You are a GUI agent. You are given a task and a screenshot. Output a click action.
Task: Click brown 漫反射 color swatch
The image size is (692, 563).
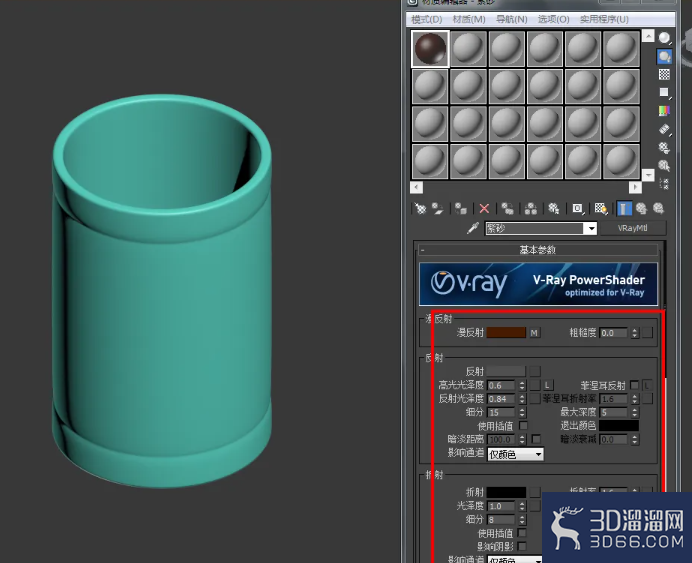point(506,333)
